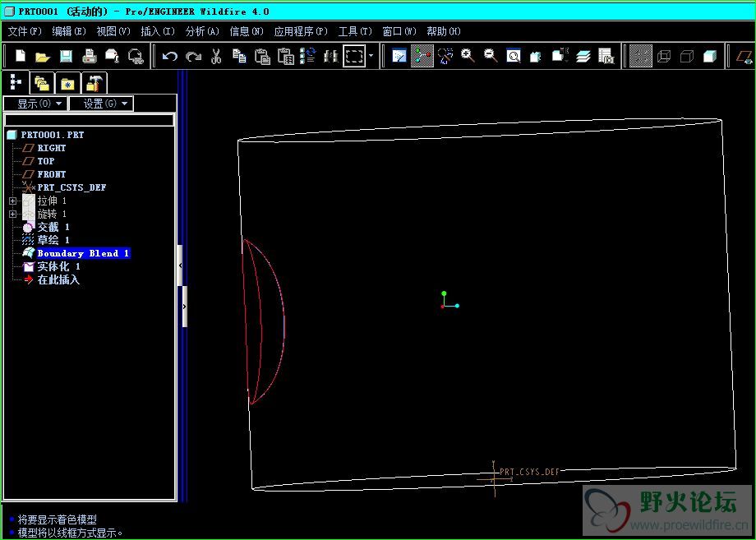Toggle spin center display
This screenshot has width=756, height=540.
pos(422,56)
